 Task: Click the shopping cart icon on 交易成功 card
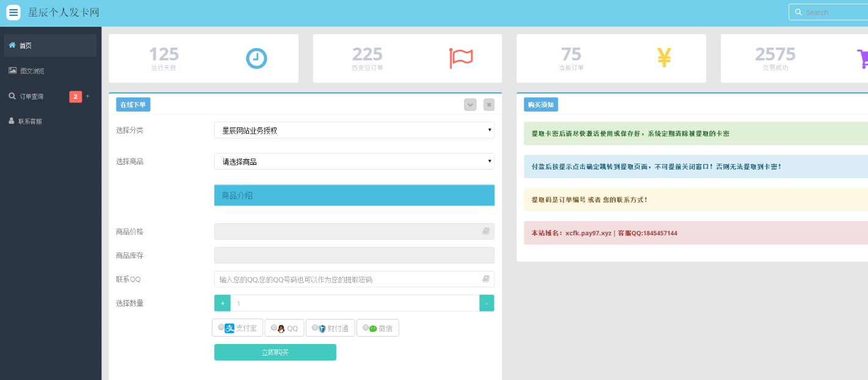pyautogui.click(x=862, y=58)
